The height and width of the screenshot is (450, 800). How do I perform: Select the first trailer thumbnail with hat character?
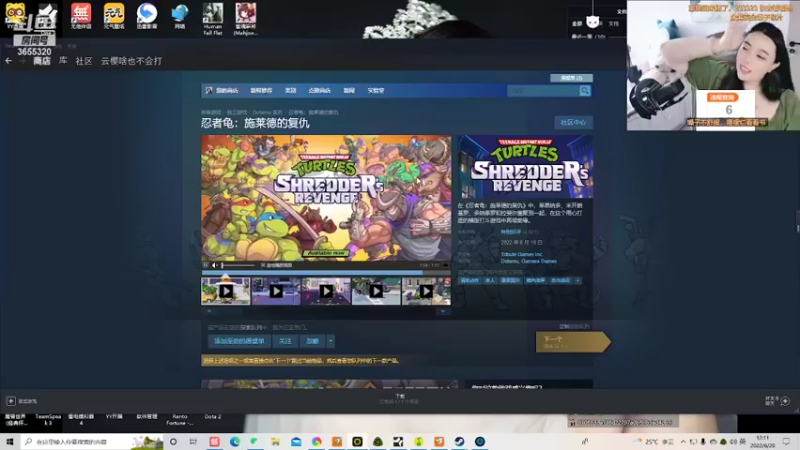coord(226,291)
